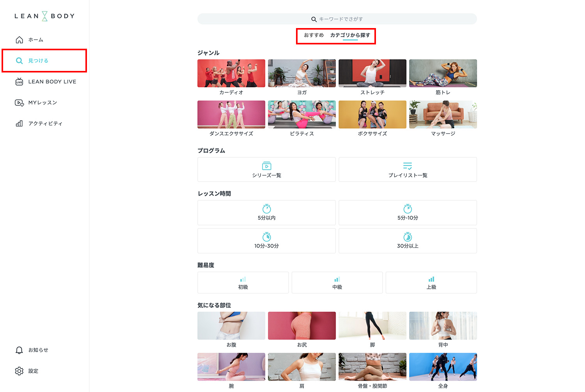Open プレイリスト一覧 program button
This screenshot has height=392, width=585.
pyautogui.click(x=408, y=170)
